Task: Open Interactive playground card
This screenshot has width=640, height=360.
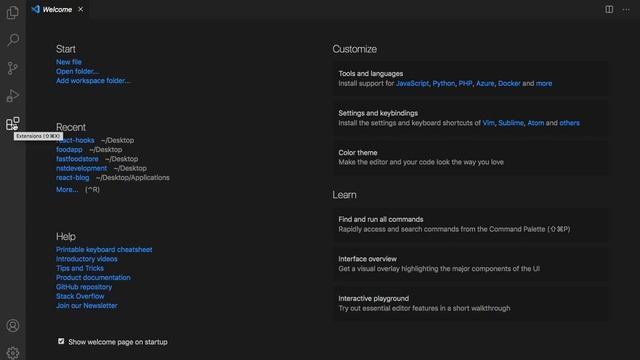Action: [x=471, y=303]
